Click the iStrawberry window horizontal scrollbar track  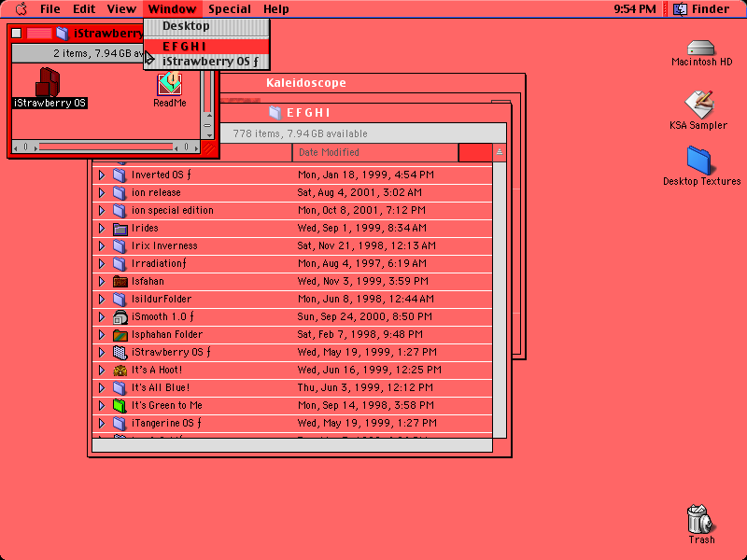pyautogui.click(x=106, y=147)
